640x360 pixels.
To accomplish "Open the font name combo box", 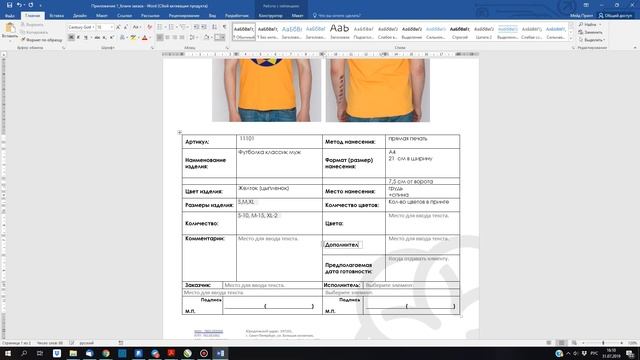I will tap(81, 27).
